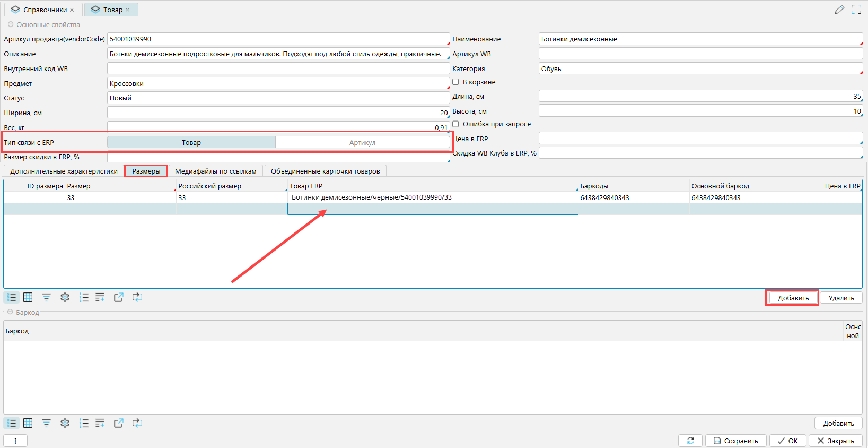Open the three-dots menu button

(x=15, y=441)
